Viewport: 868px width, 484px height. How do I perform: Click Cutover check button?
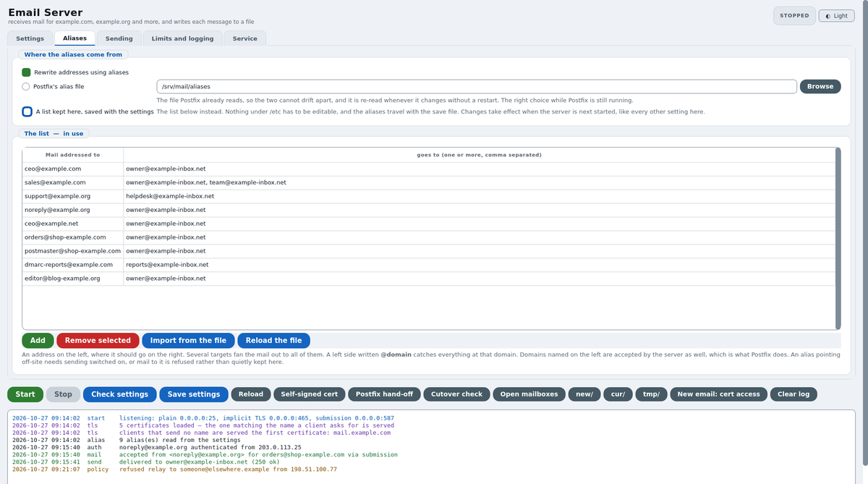coord(456,394)
